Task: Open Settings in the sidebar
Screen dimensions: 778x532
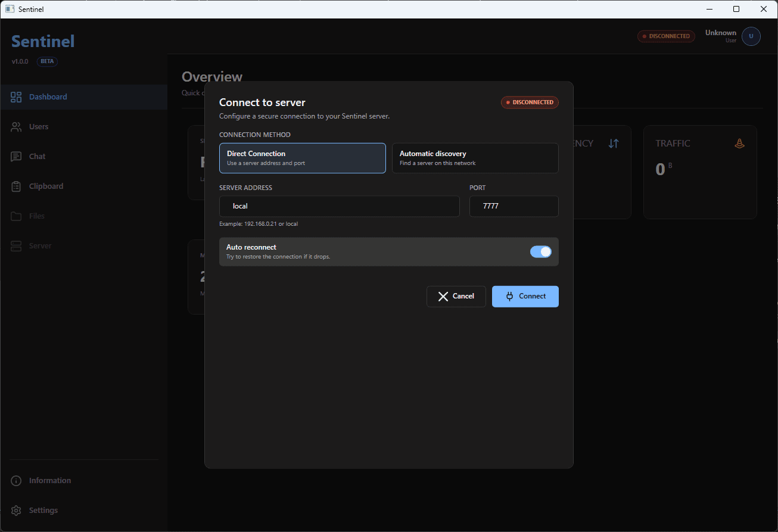Action: coord(83,511)
